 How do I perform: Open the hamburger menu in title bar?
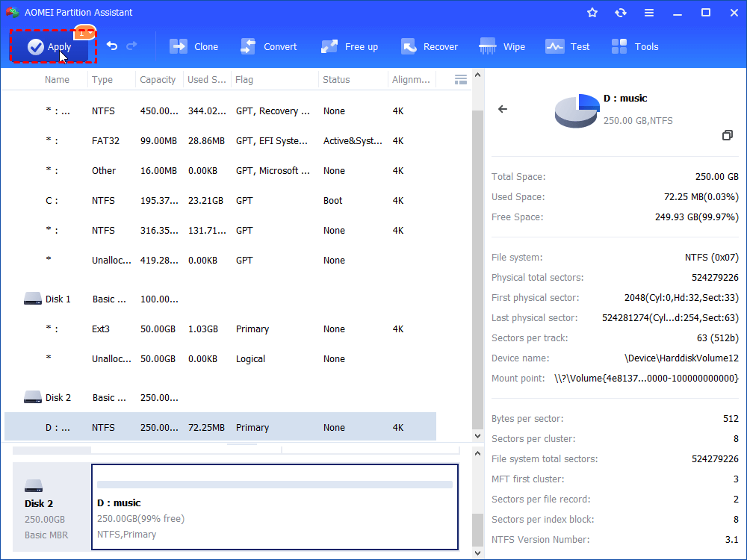click(649, 13)
